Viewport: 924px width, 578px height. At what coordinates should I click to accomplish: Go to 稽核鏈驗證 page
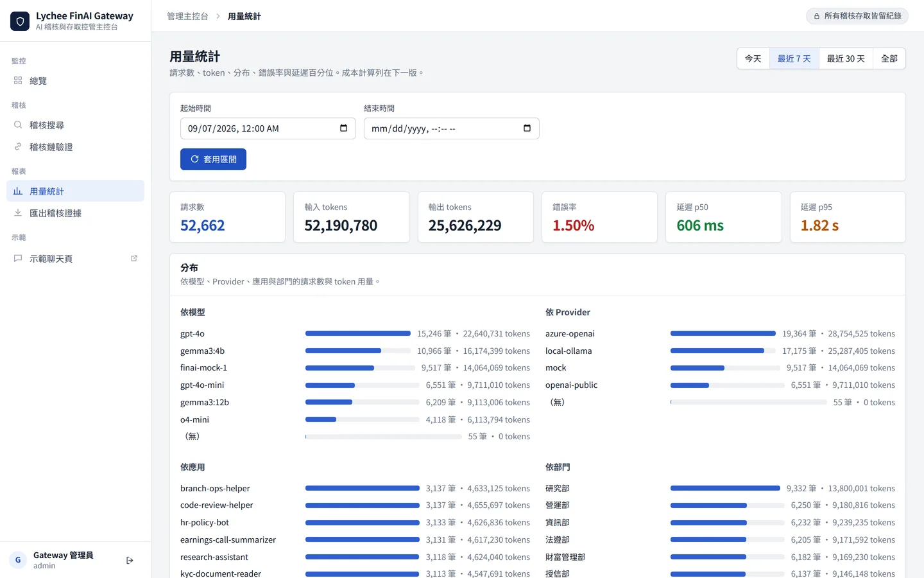tap(75, 146)
